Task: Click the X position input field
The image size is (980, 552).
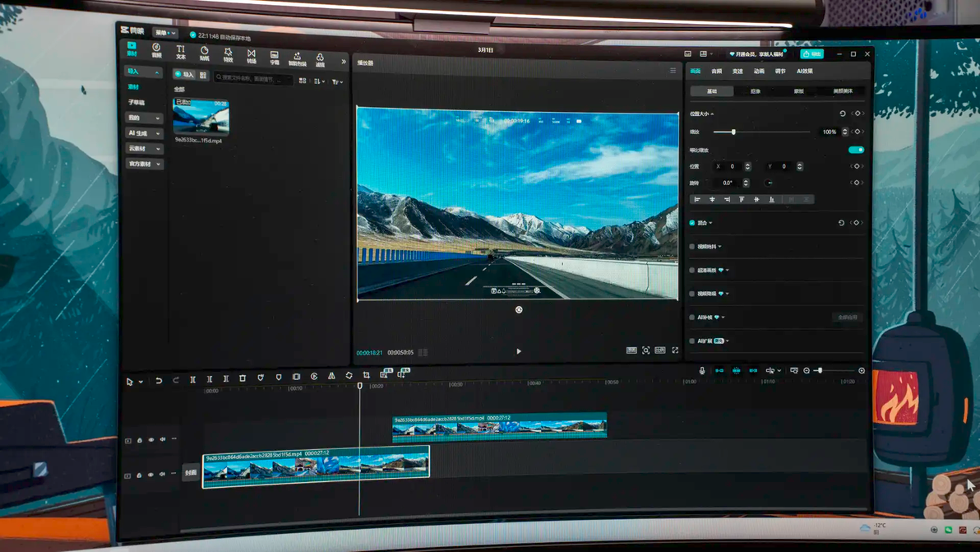Action: pos(731,166)
